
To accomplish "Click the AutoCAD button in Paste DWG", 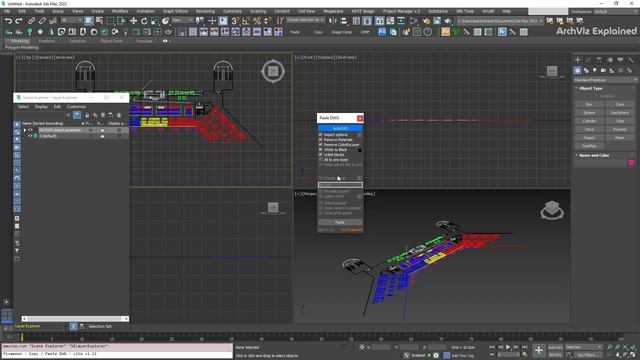I will tap(340, 129).
